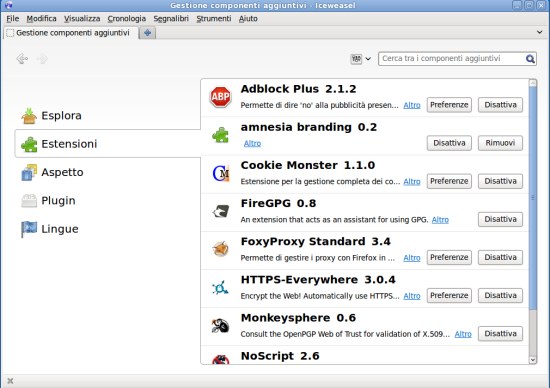Viewport: 550px width, 388px height.
Task: Open the Segnalibri menu
Action: 171,19
